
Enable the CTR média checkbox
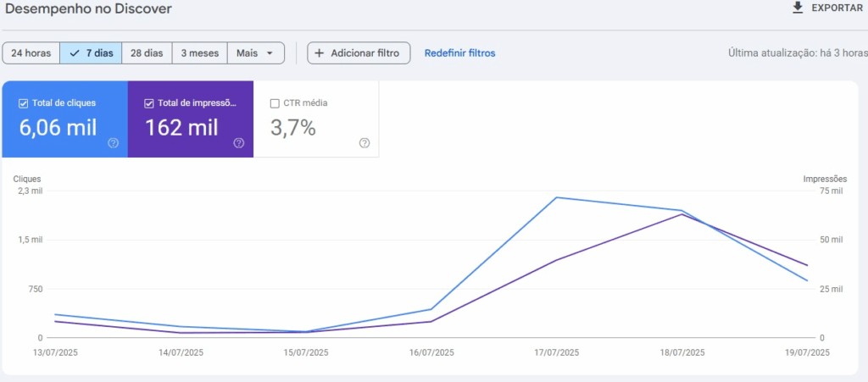275,103
